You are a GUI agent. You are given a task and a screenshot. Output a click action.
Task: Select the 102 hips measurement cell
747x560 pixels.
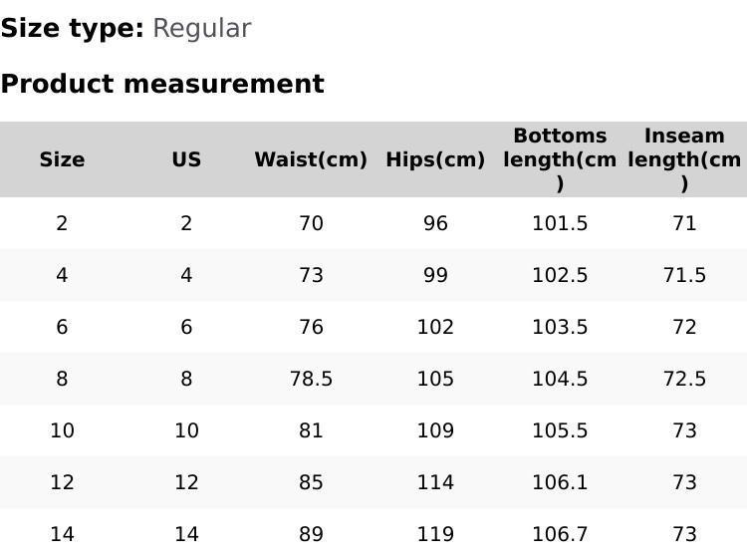pyautogui.click(x=435, y=327)
